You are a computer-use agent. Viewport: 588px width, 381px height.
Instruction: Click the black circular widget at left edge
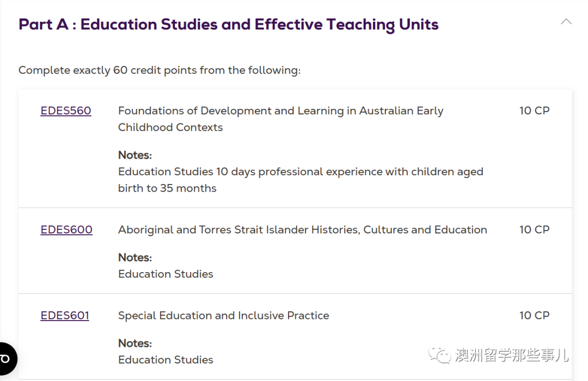8,359
